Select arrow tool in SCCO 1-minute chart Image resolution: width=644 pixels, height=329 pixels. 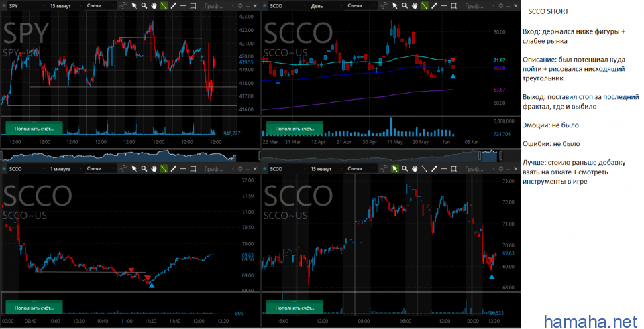(x=174, y=168)
